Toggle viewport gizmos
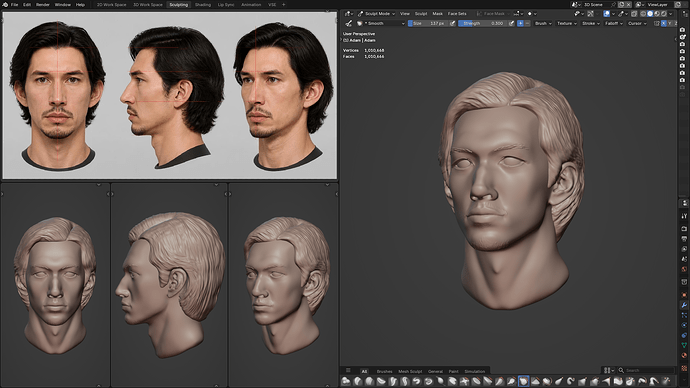The image size is (690, 388). pyautogui.click(x=590, y=14)
